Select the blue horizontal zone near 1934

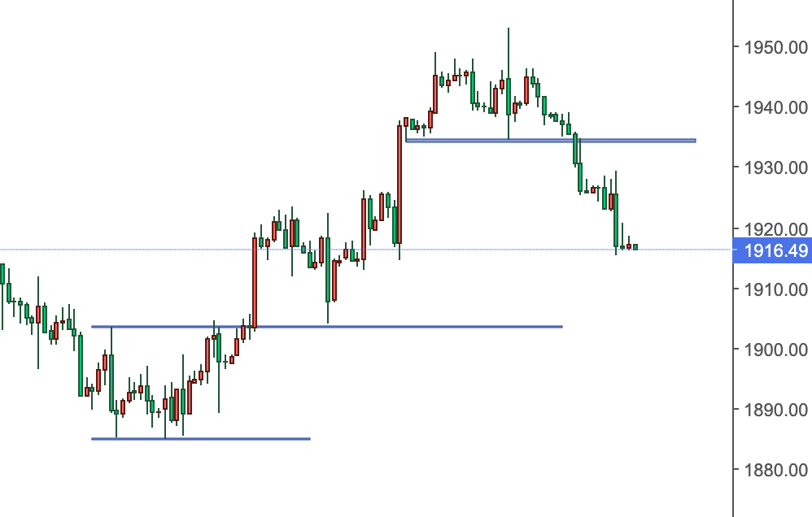click(x=635, y=141)
